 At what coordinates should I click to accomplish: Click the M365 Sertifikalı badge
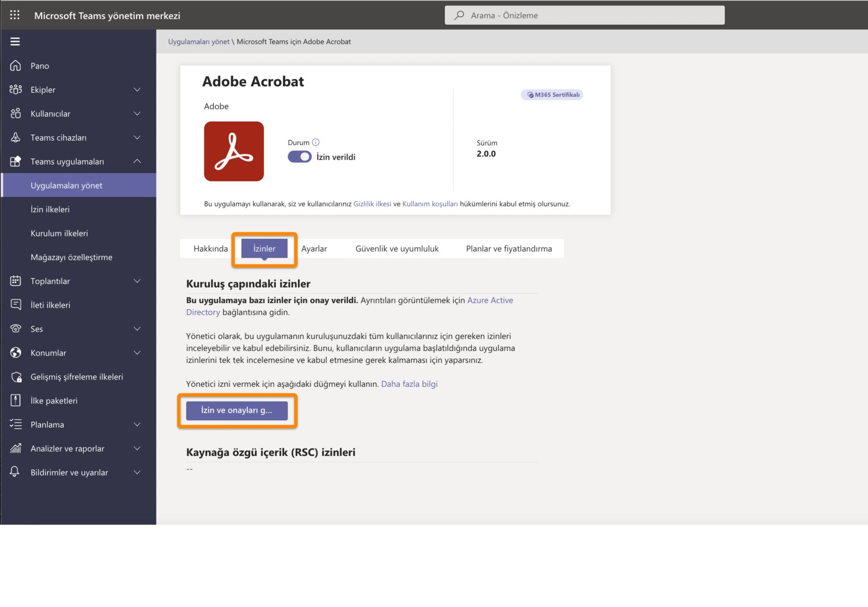click(x=552, y=95)
